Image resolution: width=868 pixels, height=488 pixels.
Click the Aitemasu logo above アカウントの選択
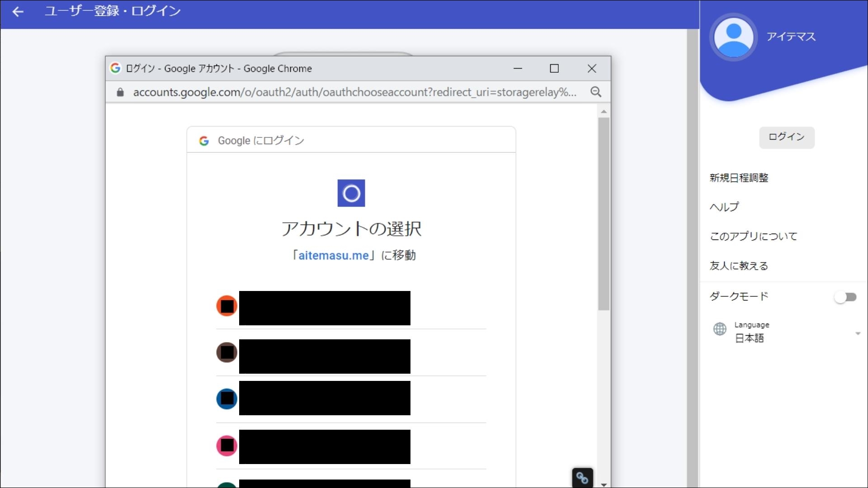click(351, 193)
